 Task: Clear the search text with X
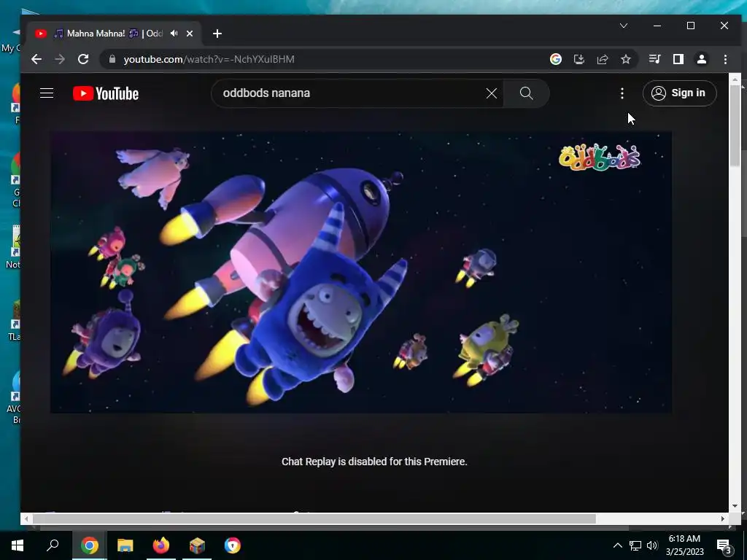(492, 93)
